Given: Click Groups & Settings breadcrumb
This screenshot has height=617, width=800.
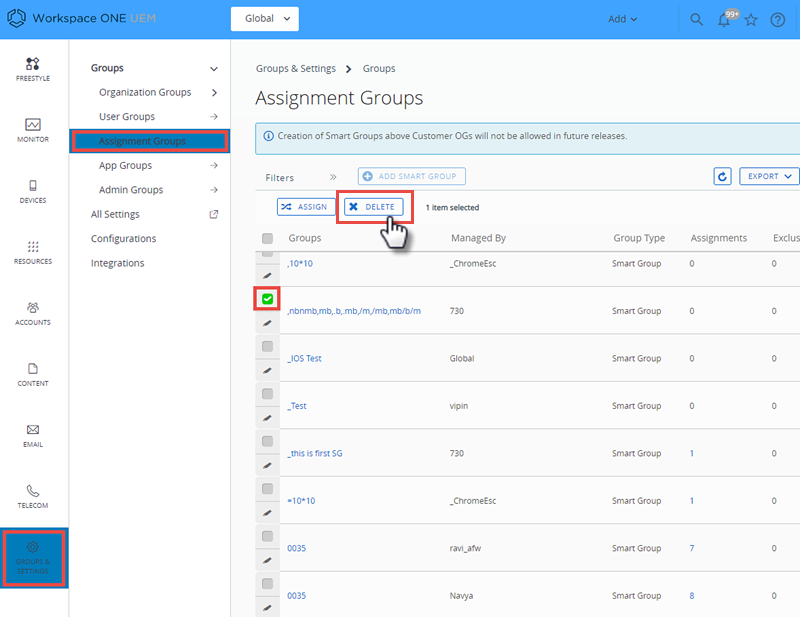Looking at the screenshot, I should click(296, 68).
